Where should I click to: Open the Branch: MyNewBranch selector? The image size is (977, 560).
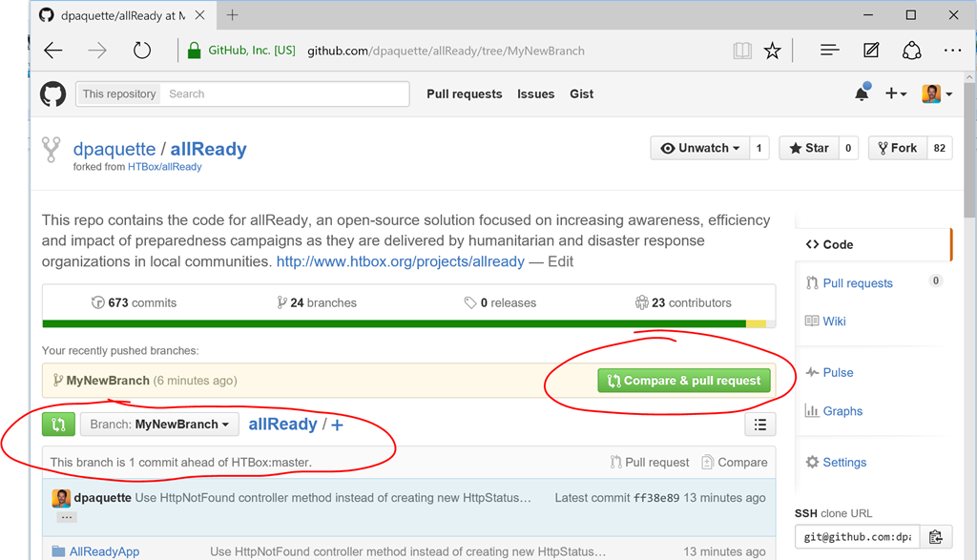pyautogui.click(x=159, y=425)
